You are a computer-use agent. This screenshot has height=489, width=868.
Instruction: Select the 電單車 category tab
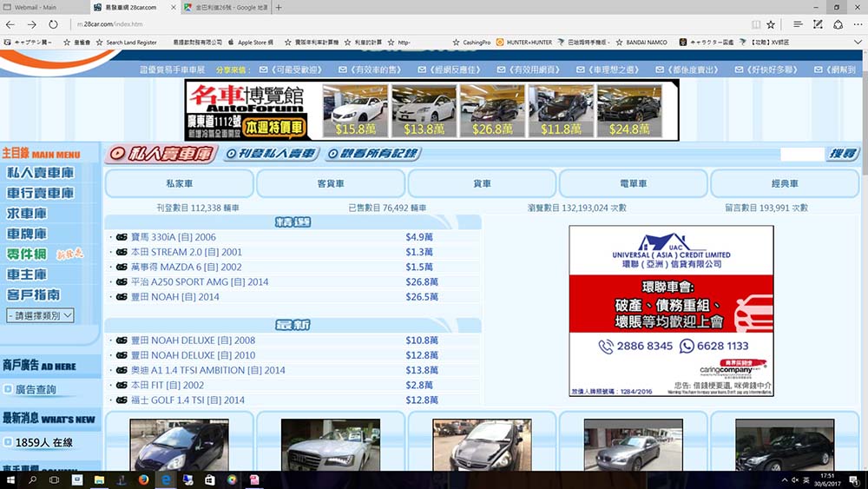(x=633, y=183)
